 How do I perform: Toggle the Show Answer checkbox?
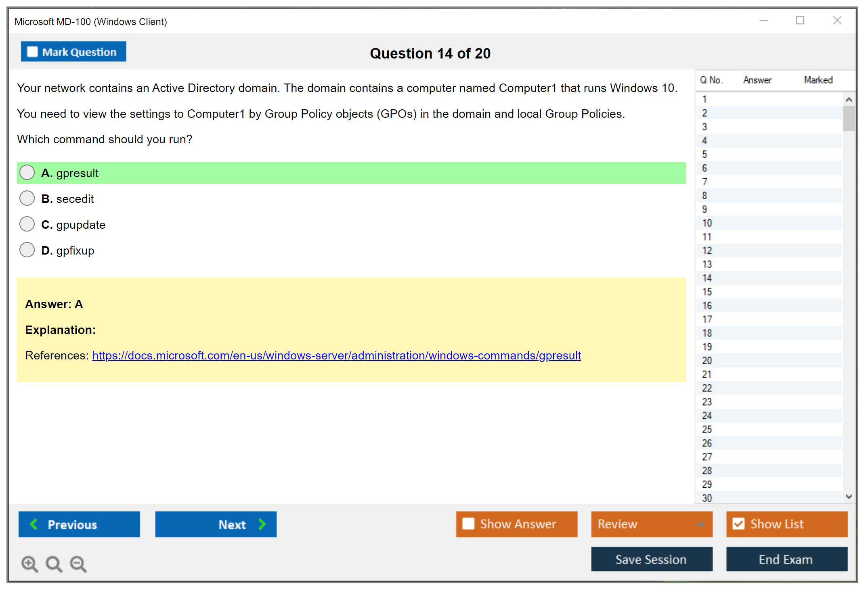click(x=468, y=524)
